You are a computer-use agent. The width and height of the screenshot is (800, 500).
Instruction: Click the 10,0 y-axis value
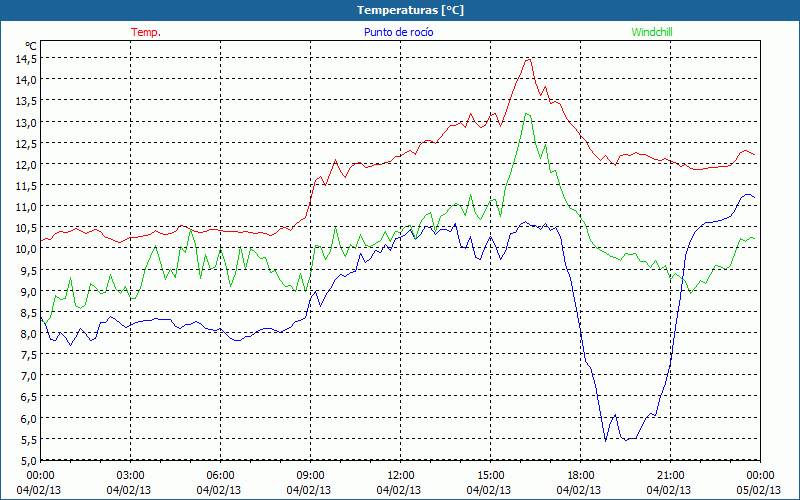point(26,249)
